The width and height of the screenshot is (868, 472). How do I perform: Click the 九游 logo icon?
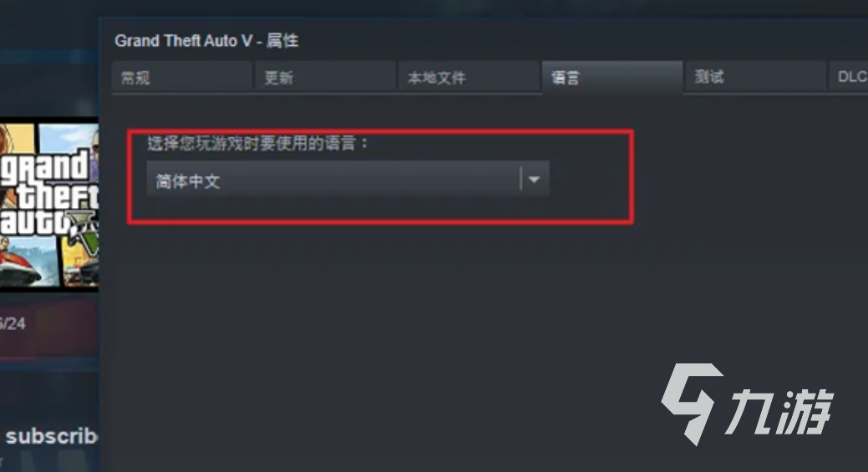click(691, 403)
